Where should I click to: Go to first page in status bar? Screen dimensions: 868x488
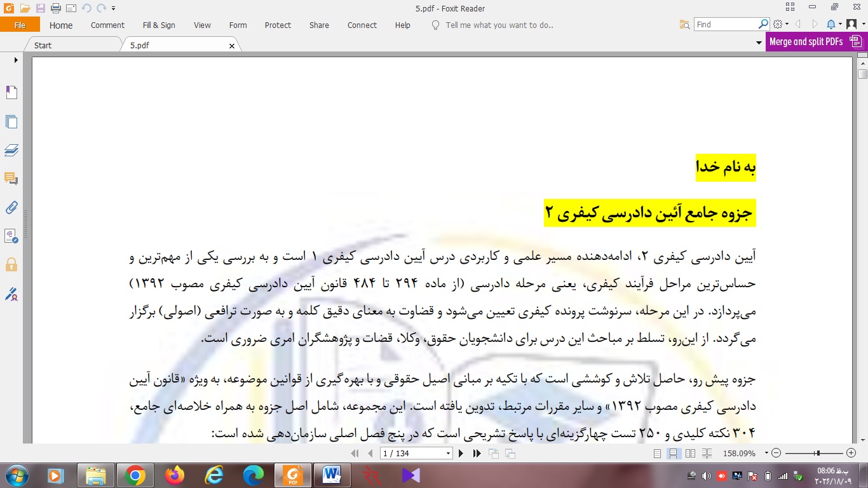355,454
